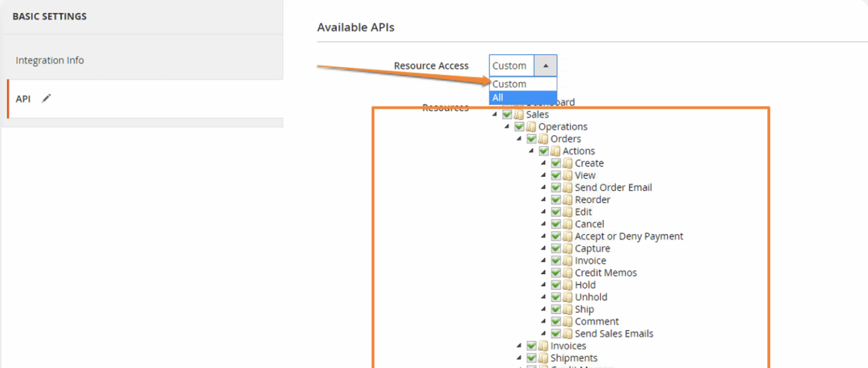The height and width of the screenshot is (368, 868).
Task: Select the Send Order Email tree label
Action: click(613, 188)
